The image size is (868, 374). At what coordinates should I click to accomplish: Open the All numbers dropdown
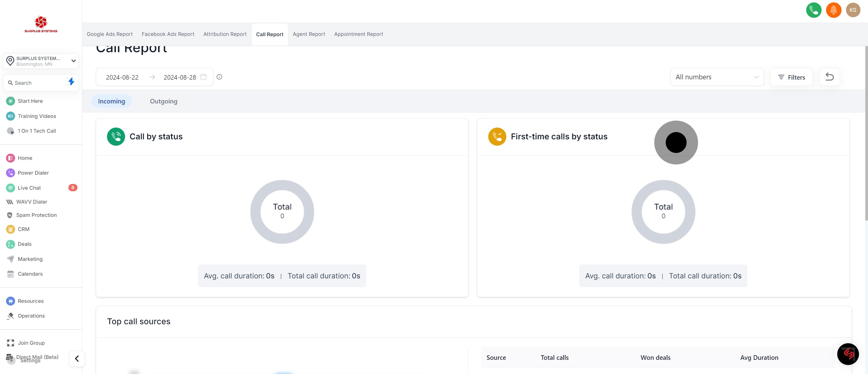pos(717,77)
